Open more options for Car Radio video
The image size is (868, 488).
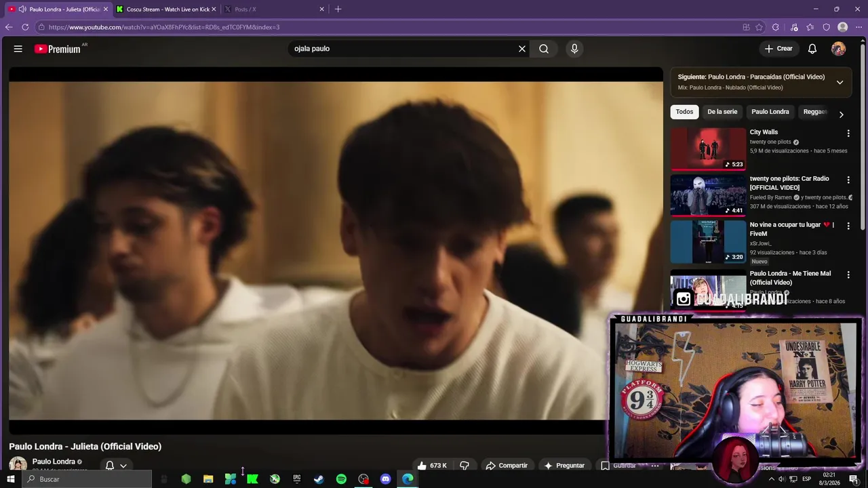848,180
